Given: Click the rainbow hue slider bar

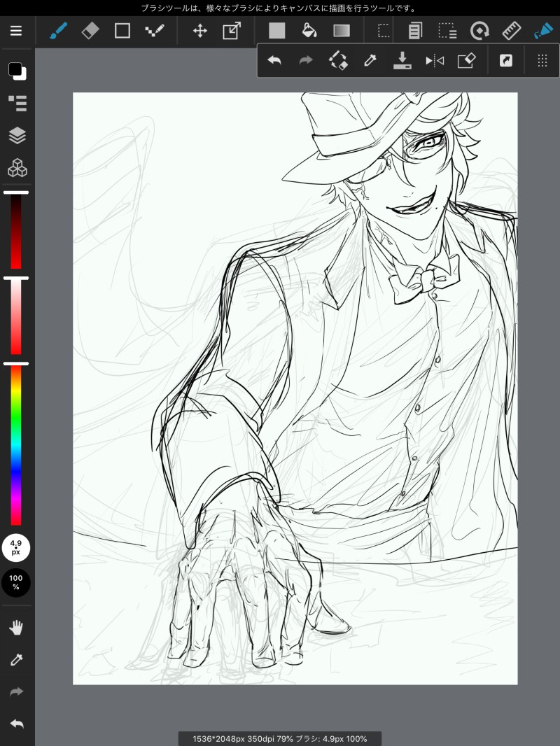Looking at the screenshot, I should 16,446.
